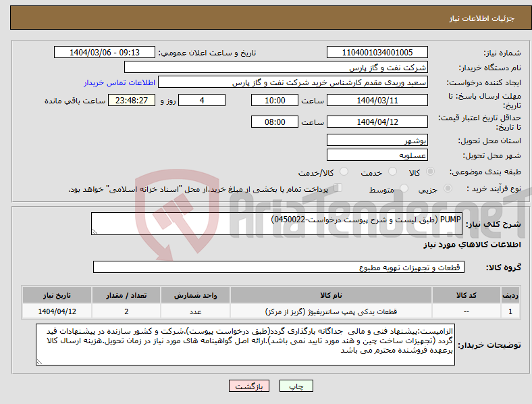Click the کد کالا column header

point(467,295)
